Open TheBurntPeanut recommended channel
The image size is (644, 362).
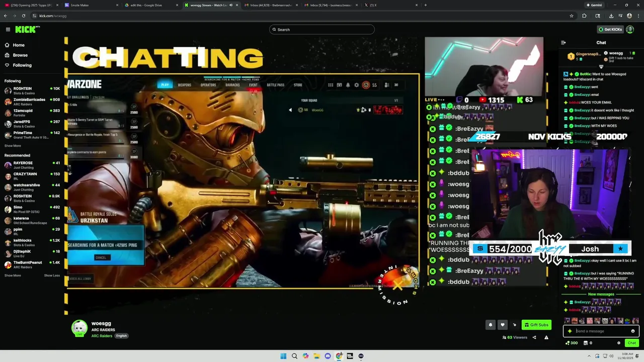[x=32, y=264]
